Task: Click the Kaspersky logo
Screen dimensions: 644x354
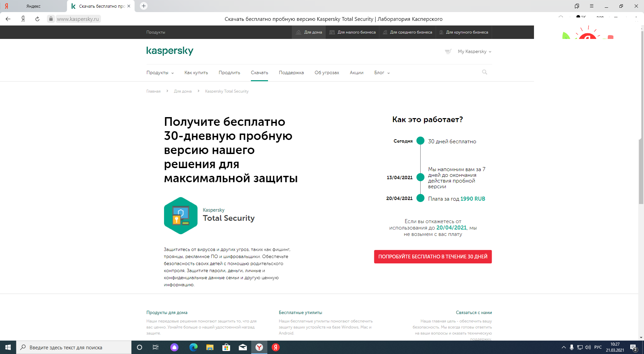Action: click(x=170, y=51)
